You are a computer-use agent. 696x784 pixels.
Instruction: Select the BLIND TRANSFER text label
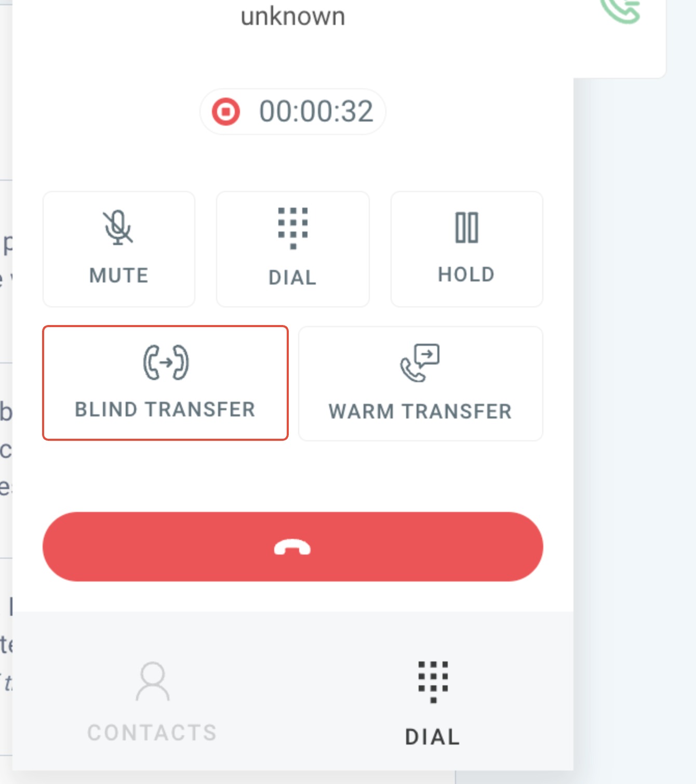165,409
